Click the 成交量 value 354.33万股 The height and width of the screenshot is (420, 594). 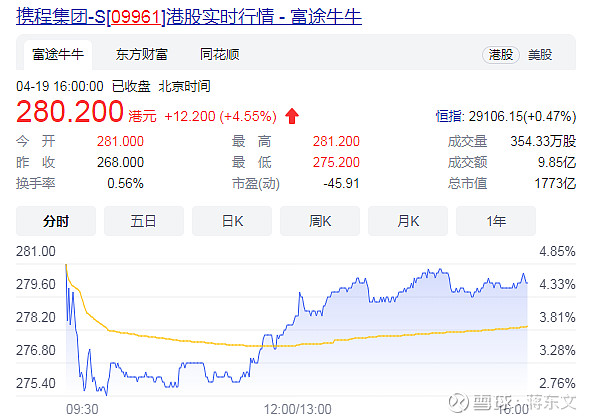pos(543,141)
